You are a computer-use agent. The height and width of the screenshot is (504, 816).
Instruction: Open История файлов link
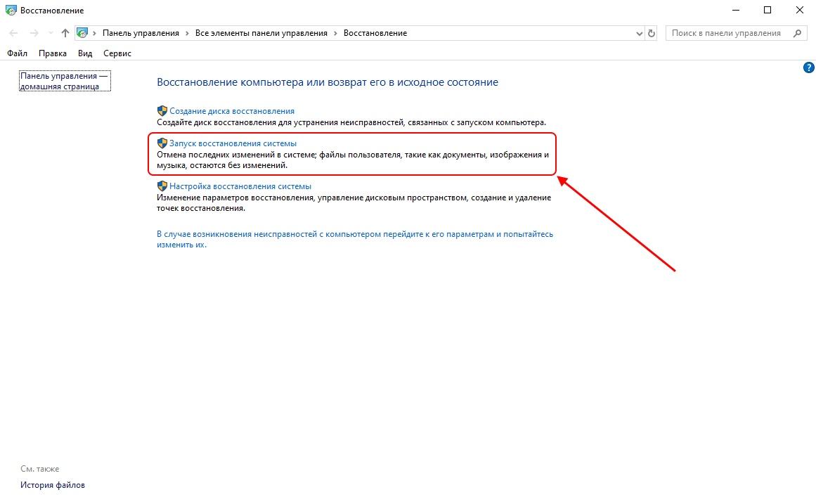[x=53, y=485]
